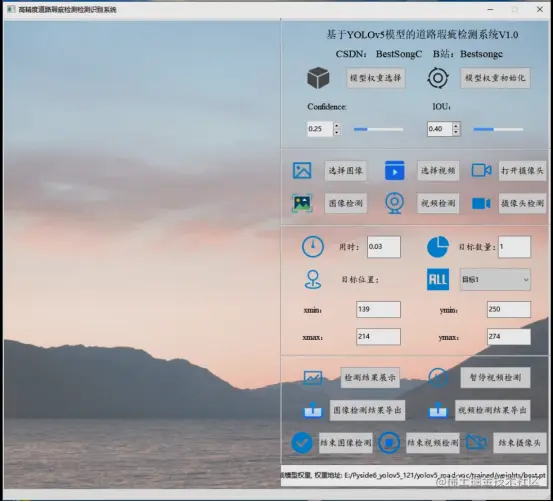Click the Confidence value field 0.25
Image resolution: width=554 pixels, height=502 pixels.
click(x=320, y=129)
